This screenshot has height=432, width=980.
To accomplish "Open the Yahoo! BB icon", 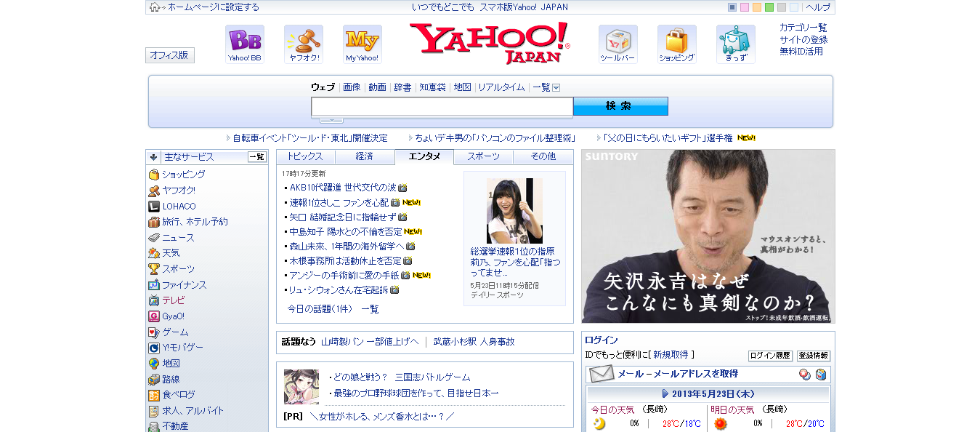I will [244, 44].
